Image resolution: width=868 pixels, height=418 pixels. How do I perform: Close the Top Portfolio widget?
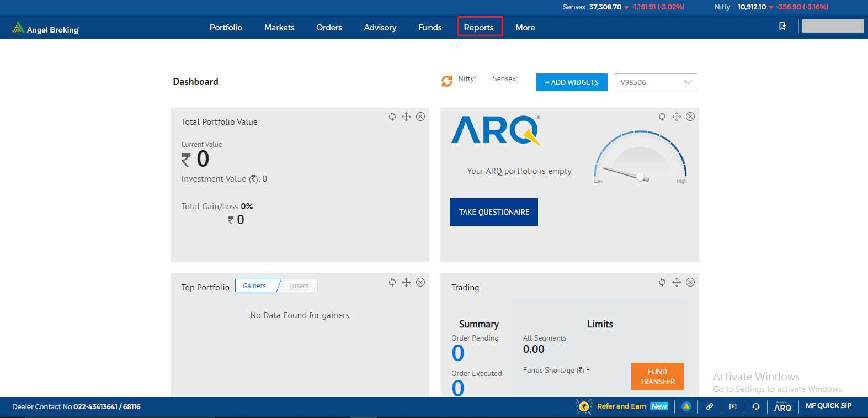point(420,282)
